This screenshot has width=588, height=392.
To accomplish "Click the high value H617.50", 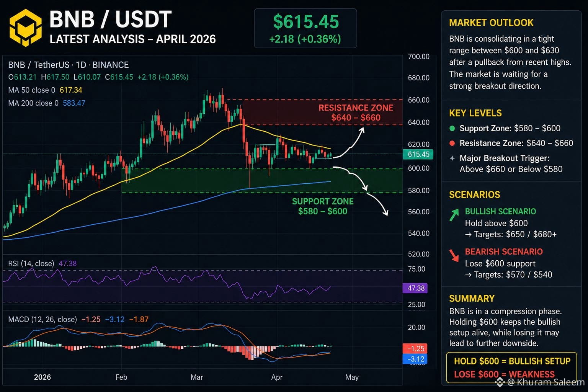I will [x=56, y=77].
